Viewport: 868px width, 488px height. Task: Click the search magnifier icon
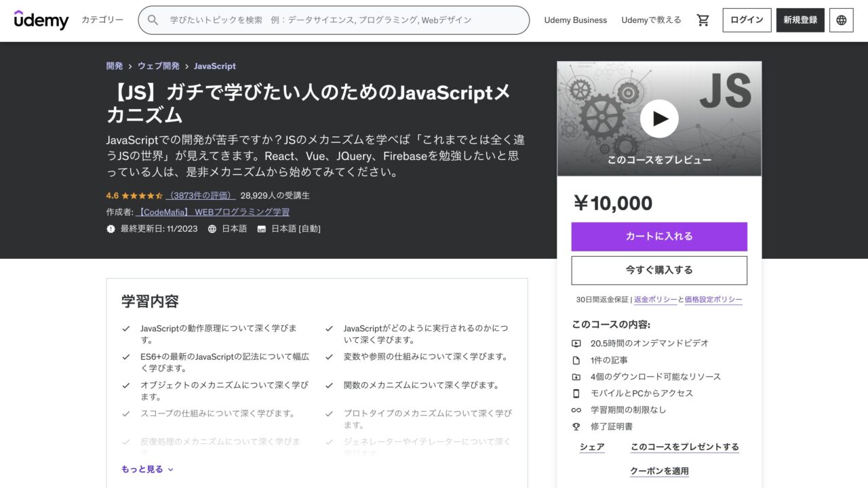[152, 20]
